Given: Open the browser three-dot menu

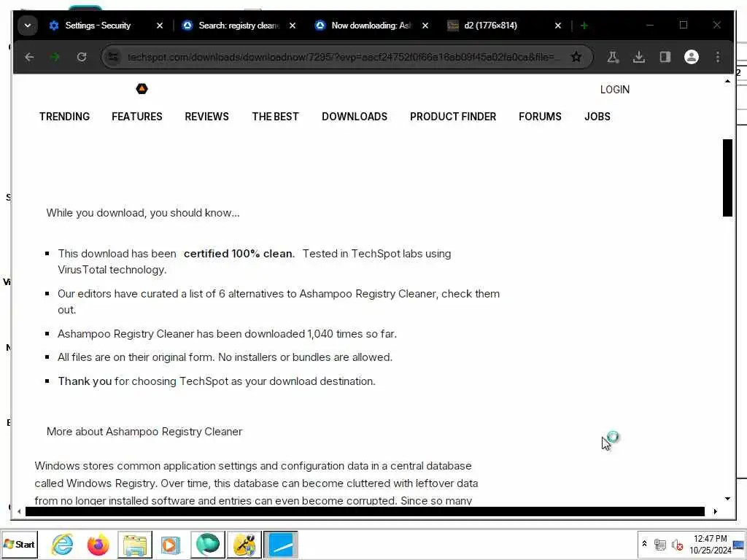Looking at the screenshot, I should 718,57.
